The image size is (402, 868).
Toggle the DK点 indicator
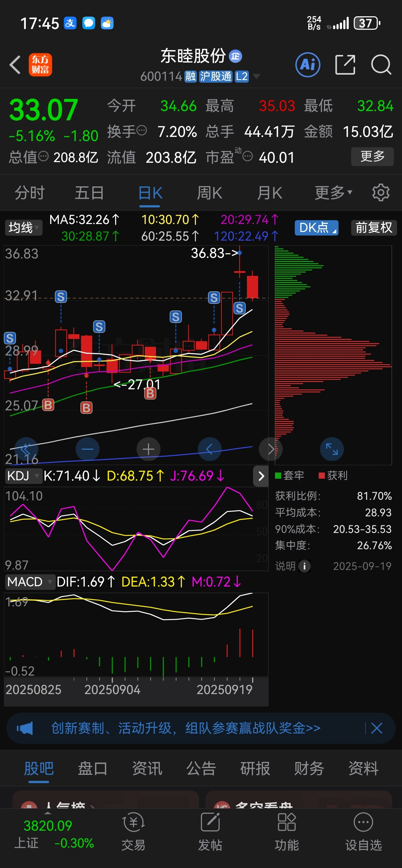tap(316, 228)
